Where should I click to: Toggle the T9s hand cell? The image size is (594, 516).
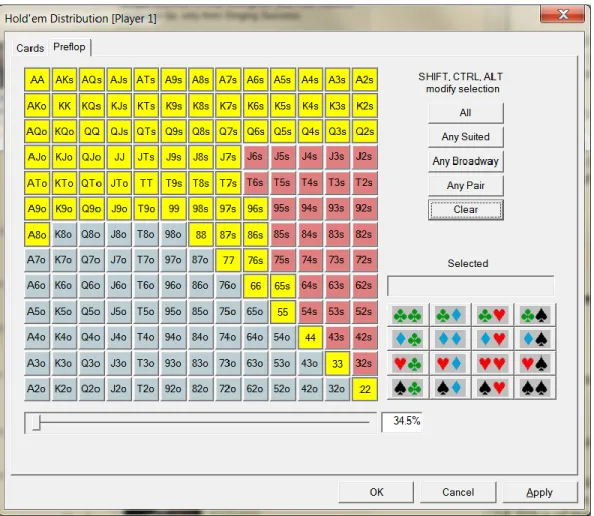click(174, 183)
